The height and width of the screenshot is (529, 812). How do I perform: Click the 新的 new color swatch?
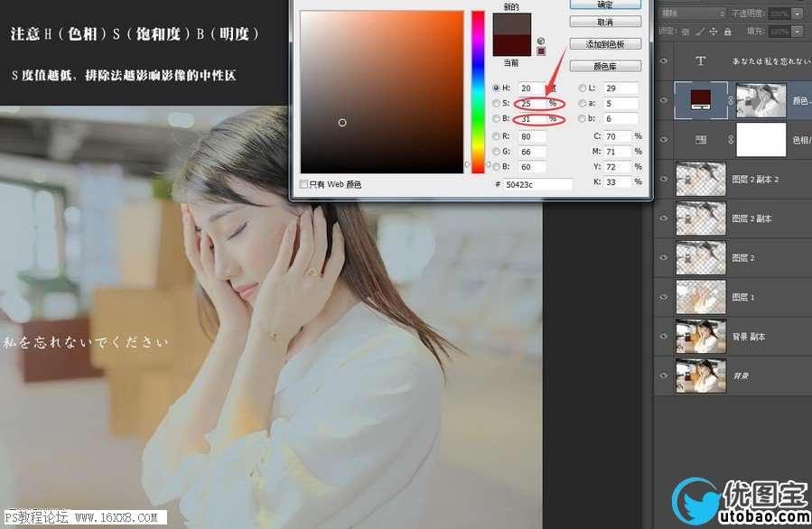[x=511, y=24]
